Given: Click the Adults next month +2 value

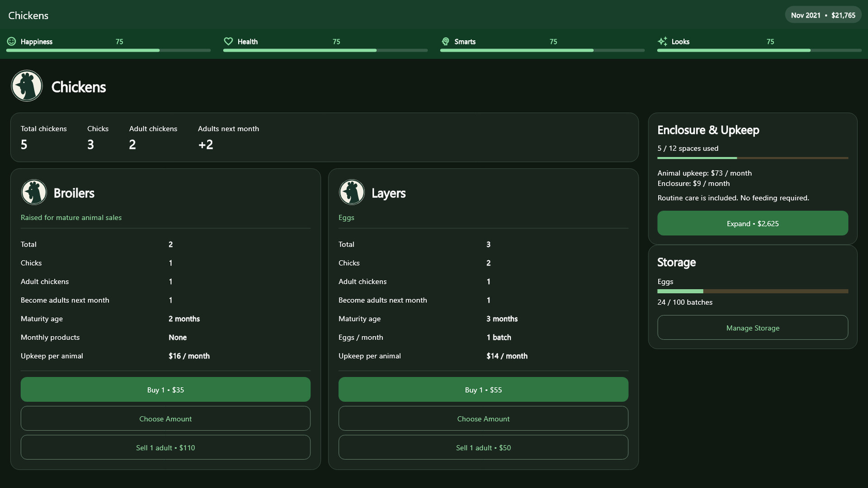Looking at the screenshot, I should tap(206, 145).
